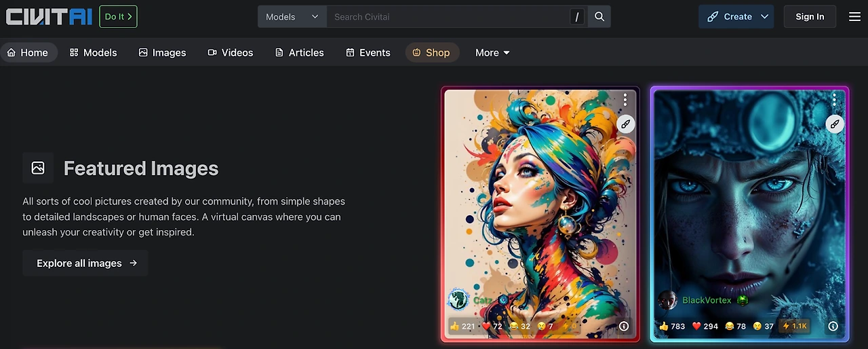Click the slash shortcut key hint
This screenshot has height=349, width=868.
pyautogui.click(x=577, y=17)
